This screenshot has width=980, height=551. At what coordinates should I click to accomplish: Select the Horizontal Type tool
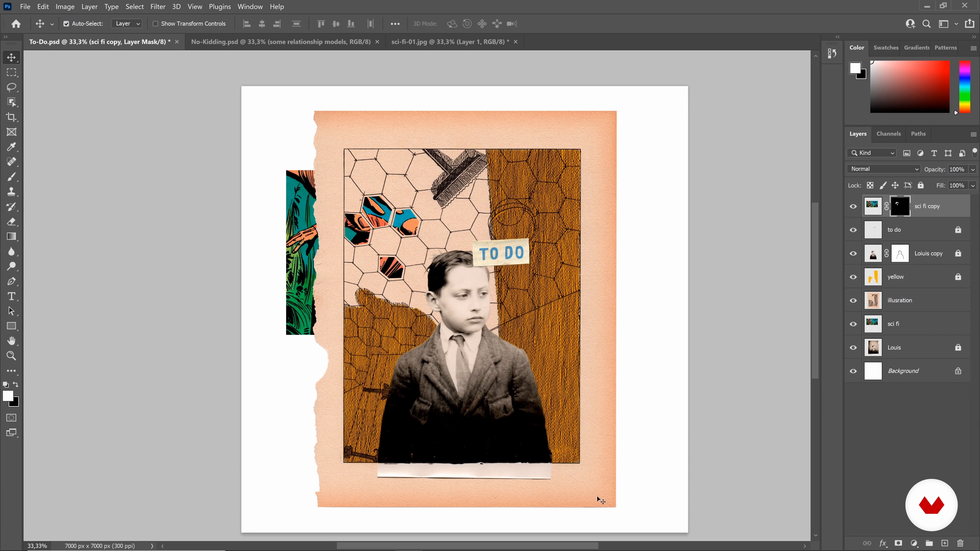(11, 296)
